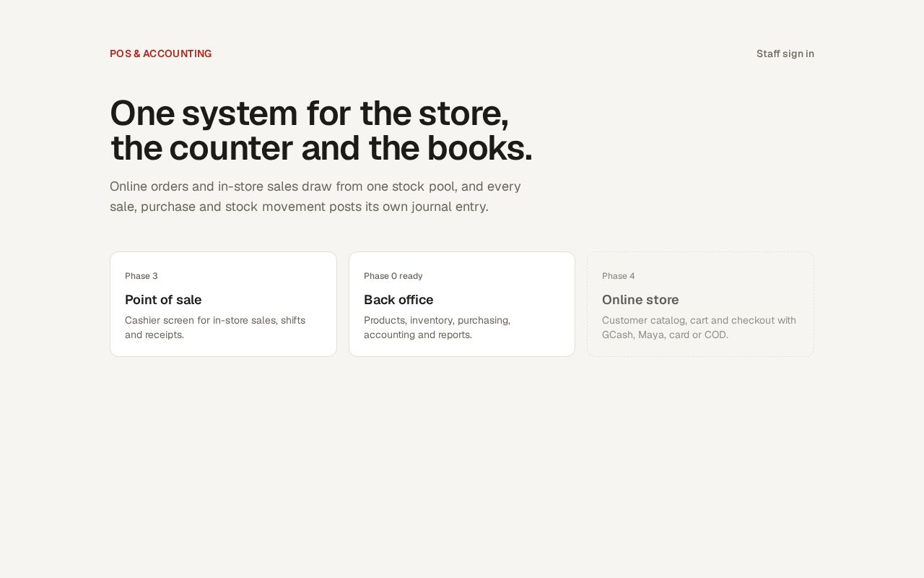Click the "Phase 4" label

pyautogui.click(x=619, y=276)
